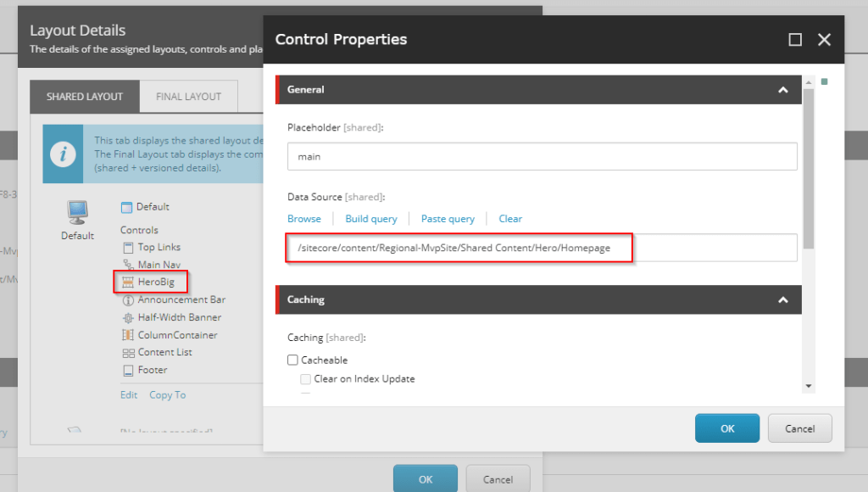The image size is (868, 492).
Task: Click the HeroBig rendering icon
Action: coord(128,282)
